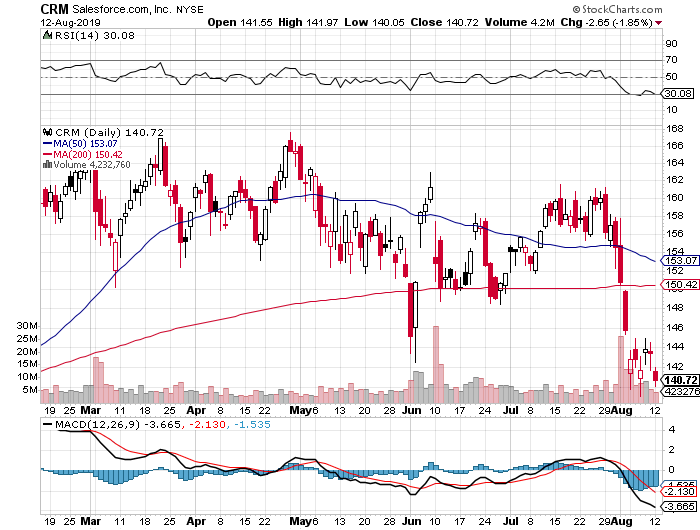The height and width of the screenshot is (530, 700).
Task: Click the blue MA(50) line swatch in legend
Action: click(x=47, y=144)
